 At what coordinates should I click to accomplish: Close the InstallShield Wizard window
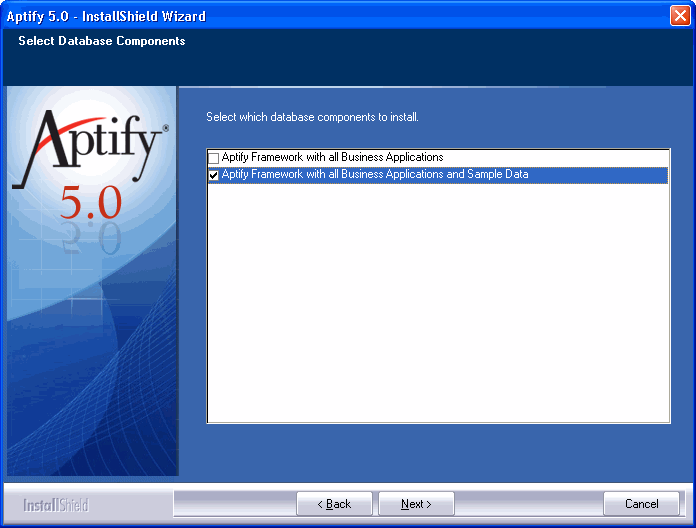tap(680, 16)
